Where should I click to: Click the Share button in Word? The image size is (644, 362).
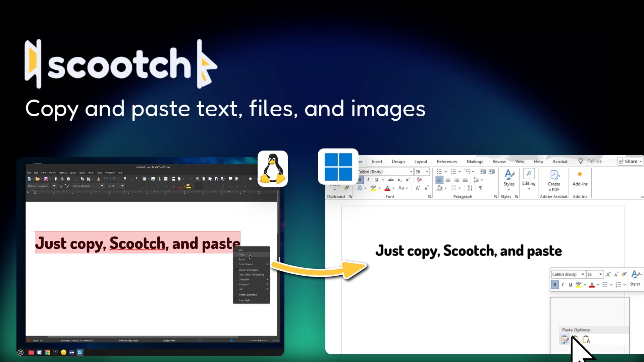pos(630,161)
